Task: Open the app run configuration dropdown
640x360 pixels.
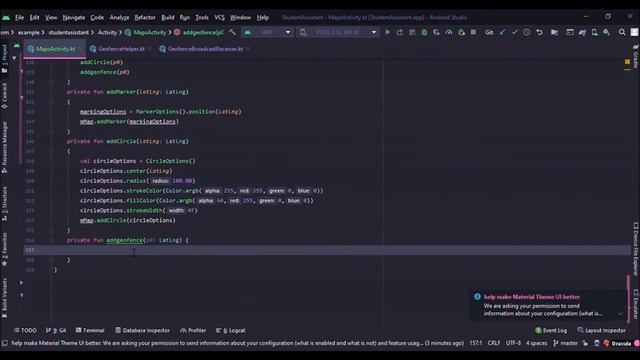Action: (x=268, y=32)
